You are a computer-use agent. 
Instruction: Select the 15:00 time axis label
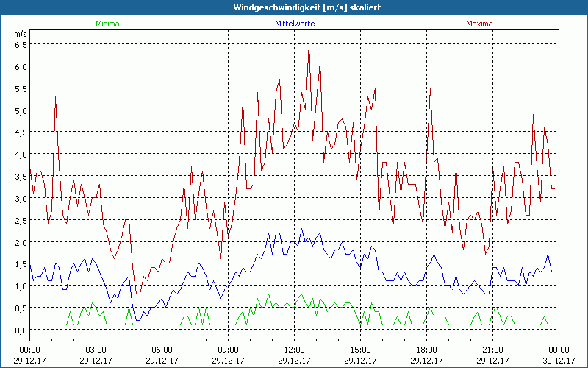coord(360,350)
